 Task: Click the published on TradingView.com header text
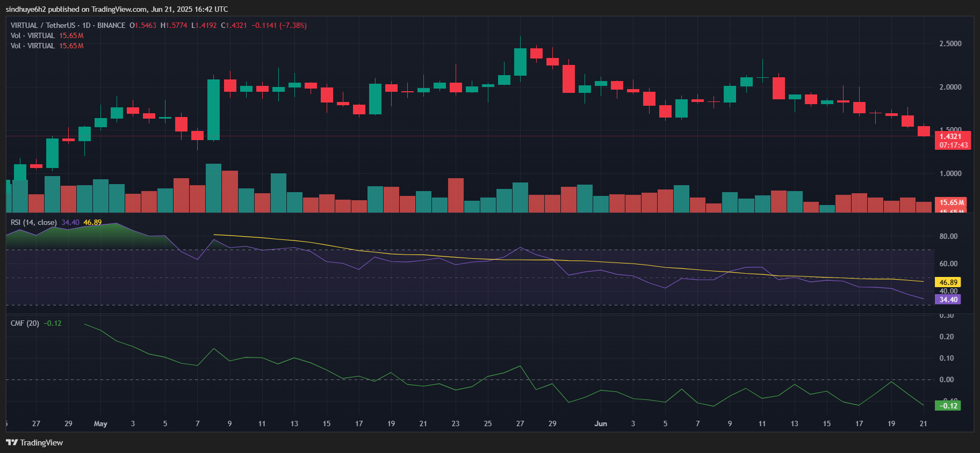click(x=117, y=9)
